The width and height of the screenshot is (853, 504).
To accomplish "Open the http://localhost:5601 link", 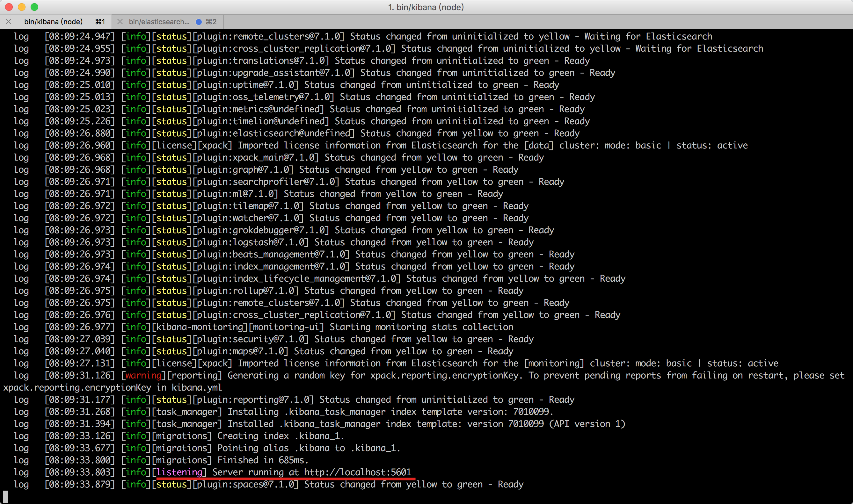I will pyautogui.click(x=357, y=472).
